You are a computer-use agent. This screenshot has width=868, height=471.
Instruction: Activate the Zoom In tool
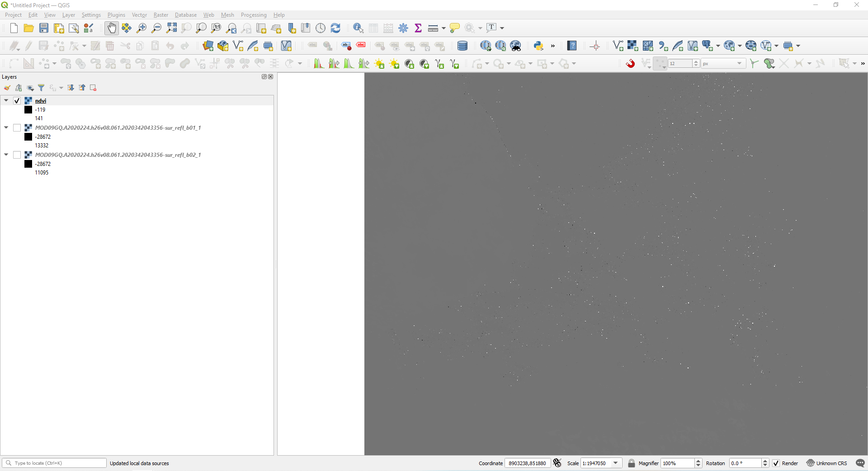tap(141, 28)
